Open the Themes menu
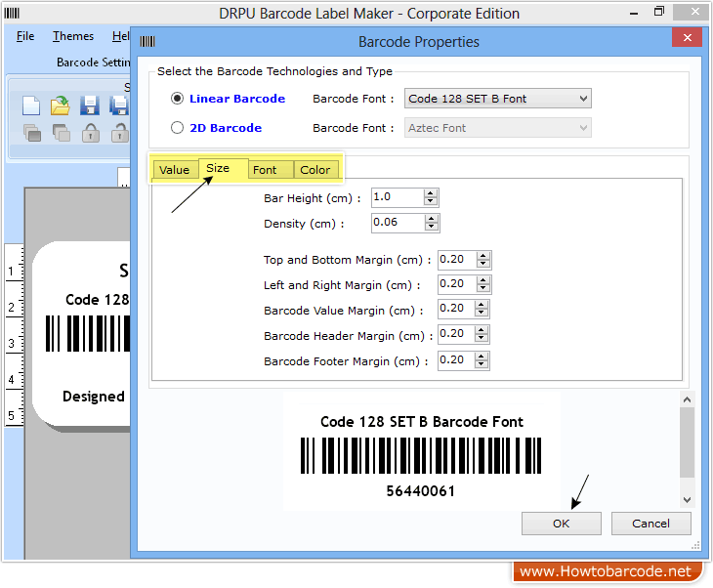This screenshot has height=588, width=713. coord(73,36)
